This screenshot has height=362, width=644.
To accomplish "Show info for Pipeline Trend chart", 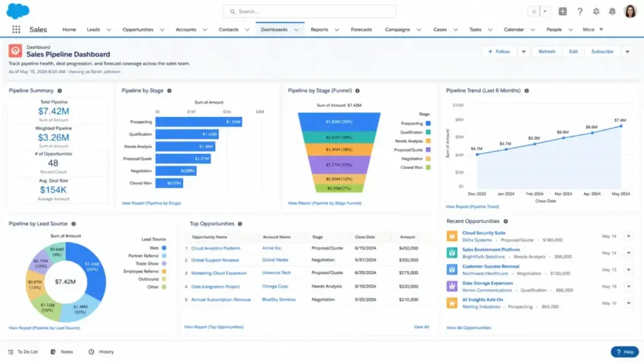I will (x=526, y=90).
